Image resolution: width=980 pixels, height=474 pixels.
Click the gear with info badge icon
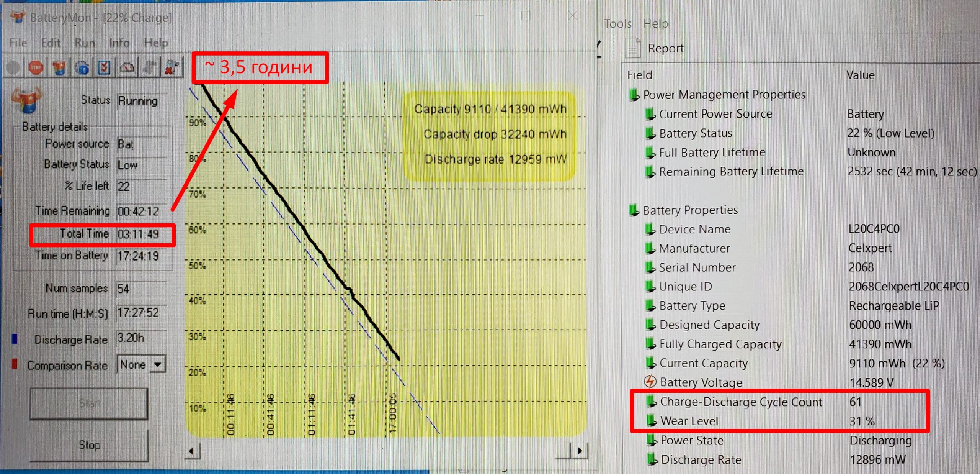[x=82, y=68]
